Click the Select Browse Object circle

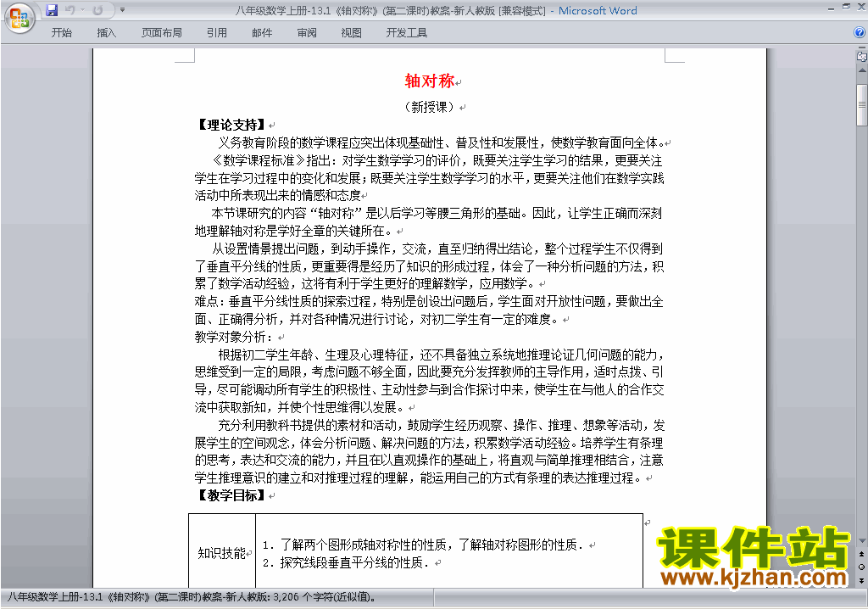point(861,567)
